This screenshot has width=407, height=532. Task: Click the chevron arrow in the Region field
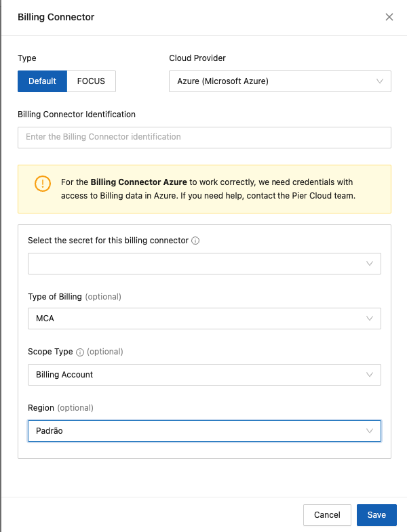(370, 431)
